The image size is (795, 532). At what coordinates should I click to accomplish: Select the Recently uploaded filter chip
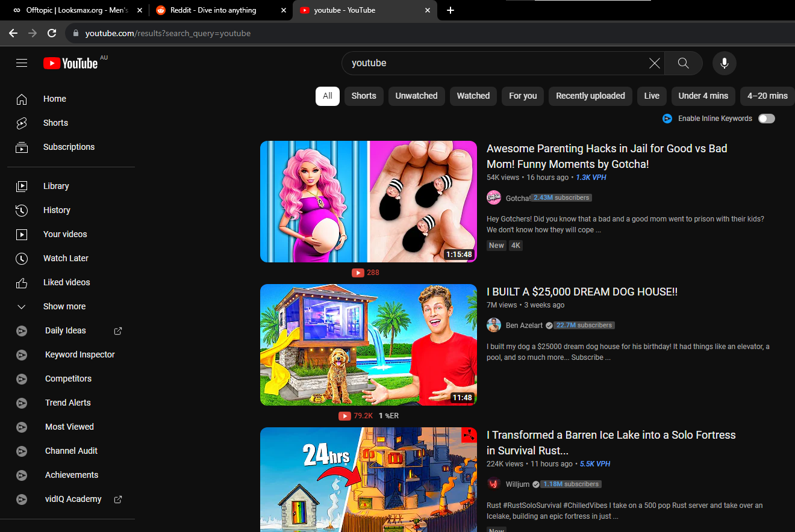(590, 96)
